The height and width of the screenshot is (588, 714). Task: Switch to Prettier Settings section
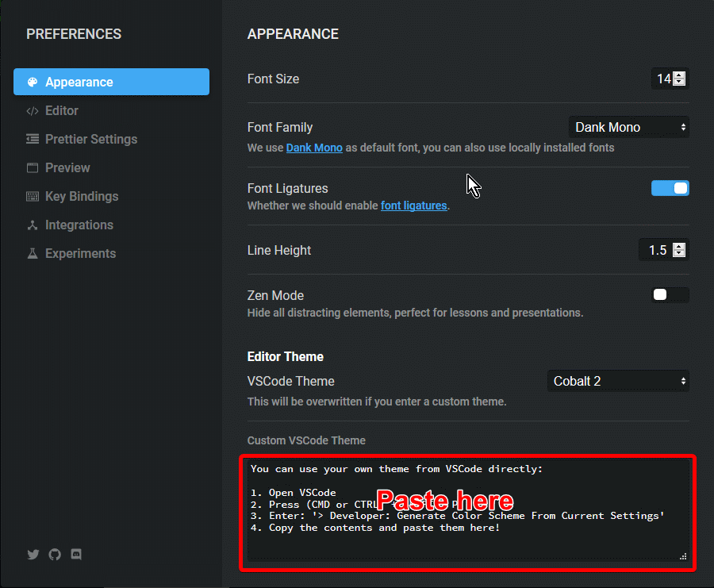coord(90,140)
